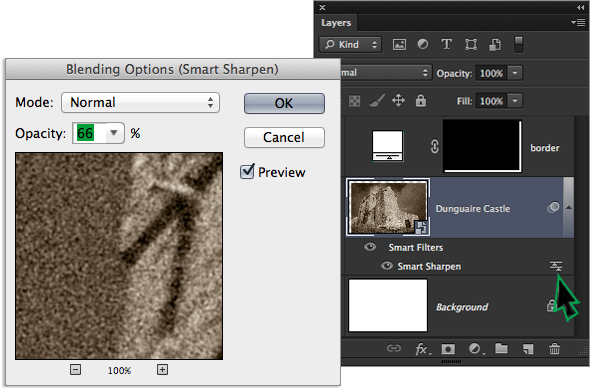Lock all padlock icon

[x=421, y=100]
